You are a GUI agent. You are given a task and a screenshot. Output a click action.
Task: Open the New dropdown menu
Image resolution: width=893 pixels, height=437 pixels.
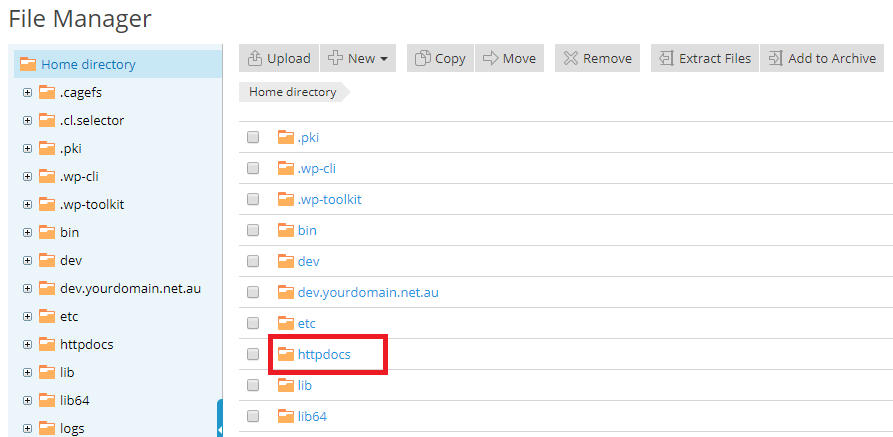[x=358, y=59]
